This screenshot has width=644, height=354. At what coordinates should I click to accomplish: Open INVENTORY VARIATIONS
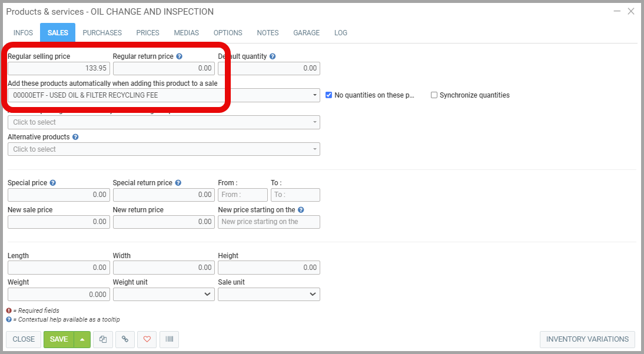(587, 339)
